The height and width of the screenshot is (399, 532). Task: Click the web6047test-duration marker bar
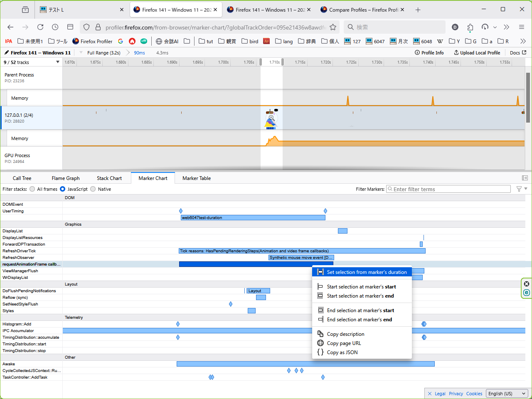[253, 217]
